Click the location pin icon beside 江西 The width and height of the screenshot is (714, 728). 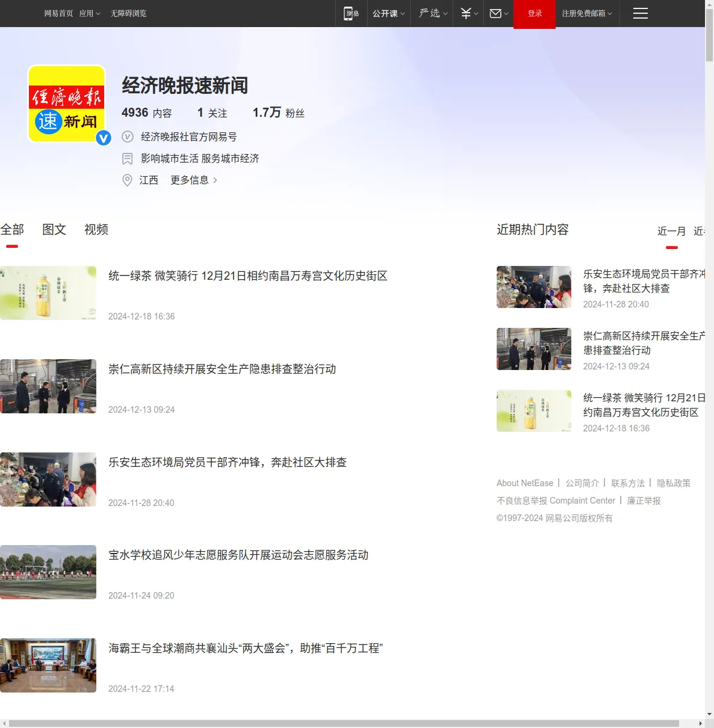pos(127,180)
